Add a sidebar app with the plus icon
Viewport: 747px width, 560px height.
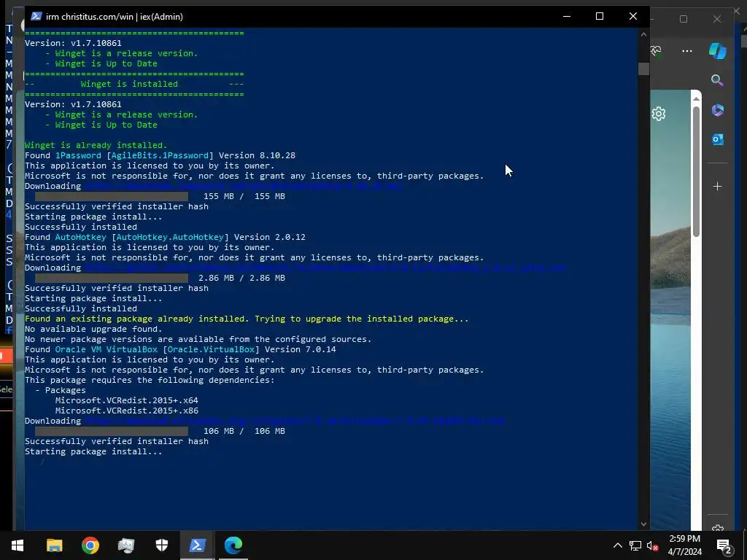[x=718, y=186]
